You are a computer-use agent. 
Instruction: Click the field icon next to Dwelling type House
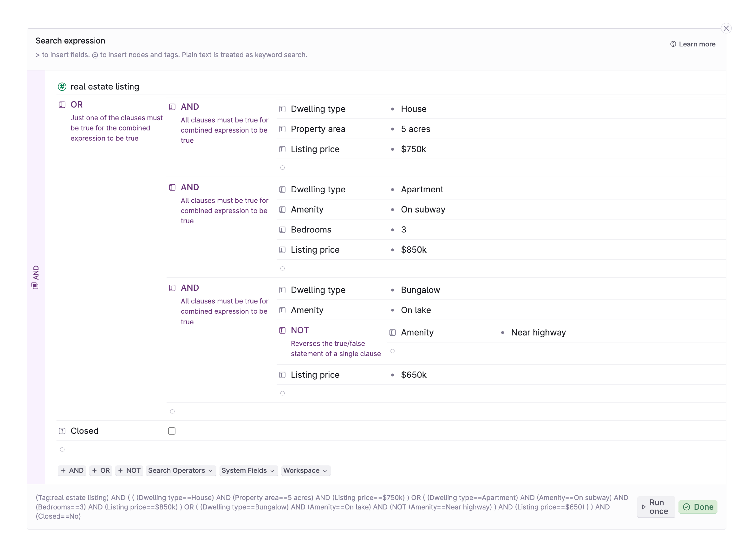282,109
